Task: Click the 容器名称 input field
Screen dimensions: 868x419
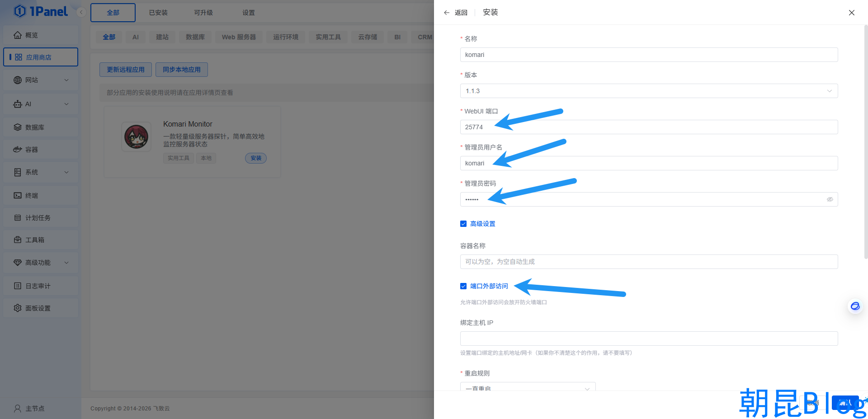Action: click(x=649, y=262)
